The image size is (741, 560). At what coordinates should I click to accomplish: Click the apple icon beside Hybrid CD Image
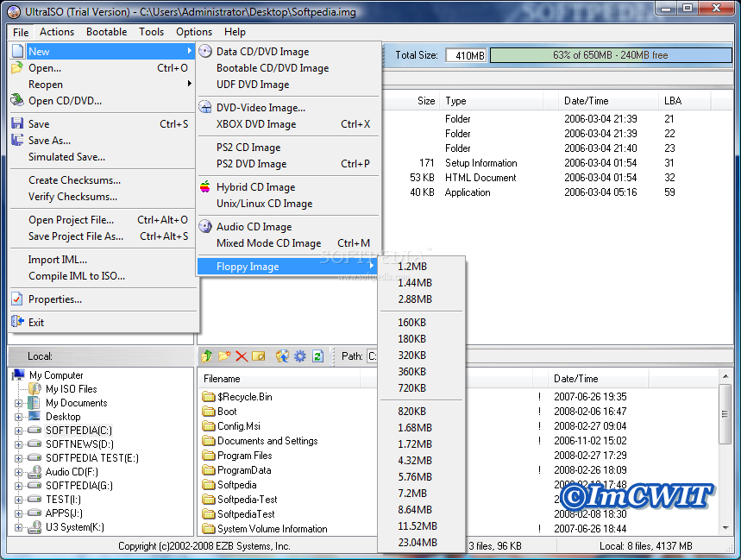(x=205, y=186)
